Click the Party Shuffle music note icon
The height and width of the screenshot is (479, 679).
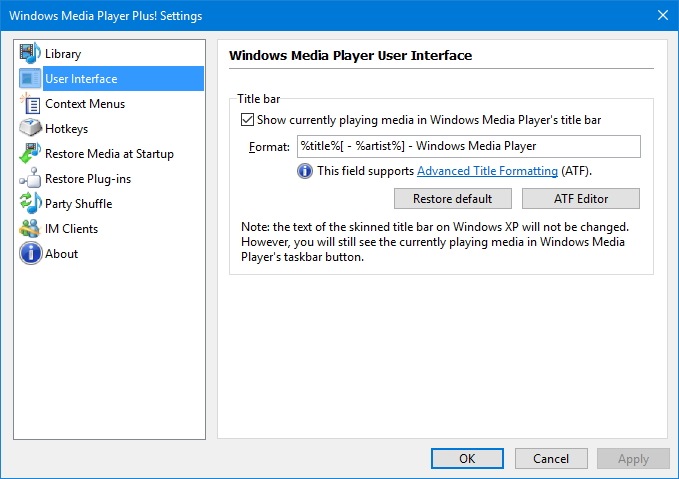30,203
